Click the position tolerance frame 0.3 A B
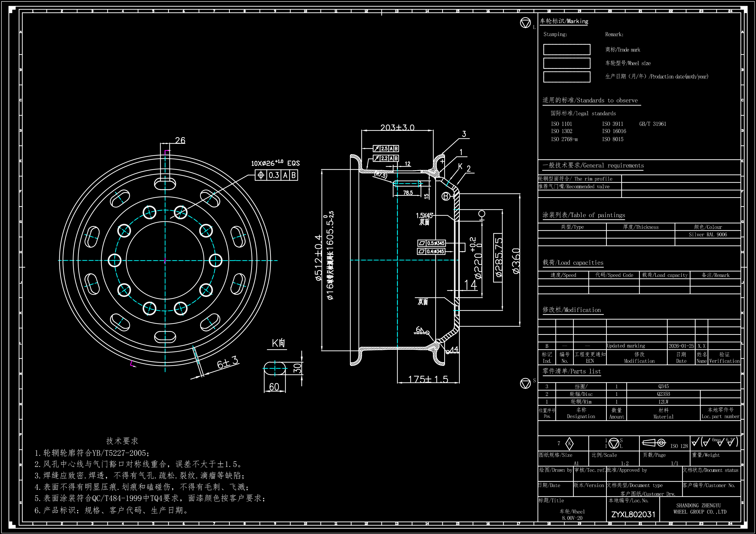756x534 pixels. [x=276, y=175]
